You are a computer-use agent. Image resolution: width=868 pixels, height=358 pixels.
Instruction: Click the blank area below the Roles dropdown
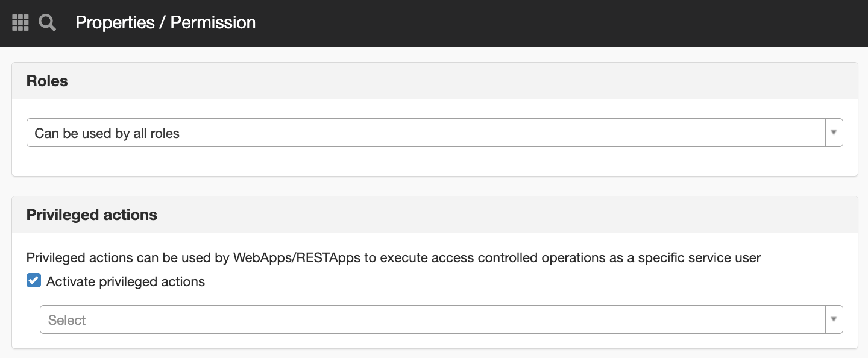coord(435,162)
